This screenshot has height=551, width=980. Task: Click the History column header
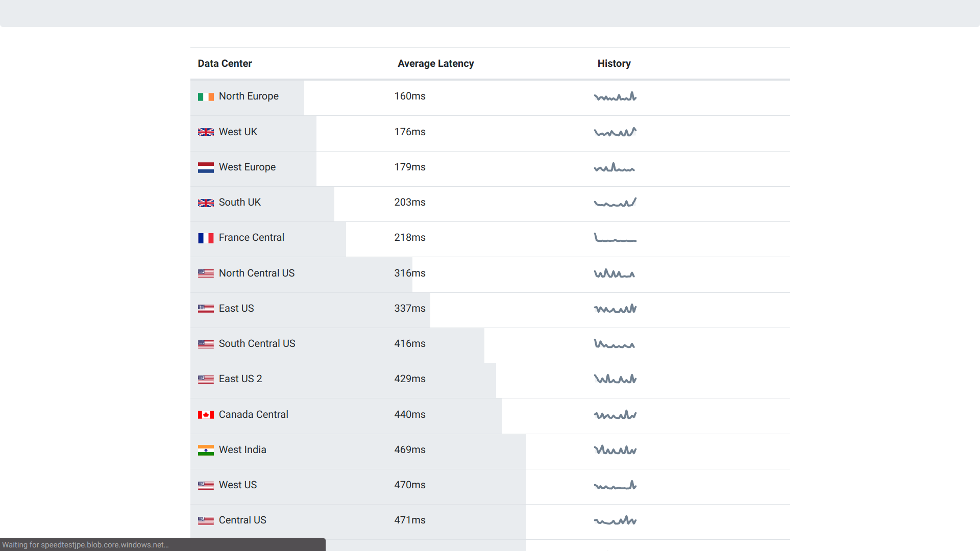(x=614, y=63)
